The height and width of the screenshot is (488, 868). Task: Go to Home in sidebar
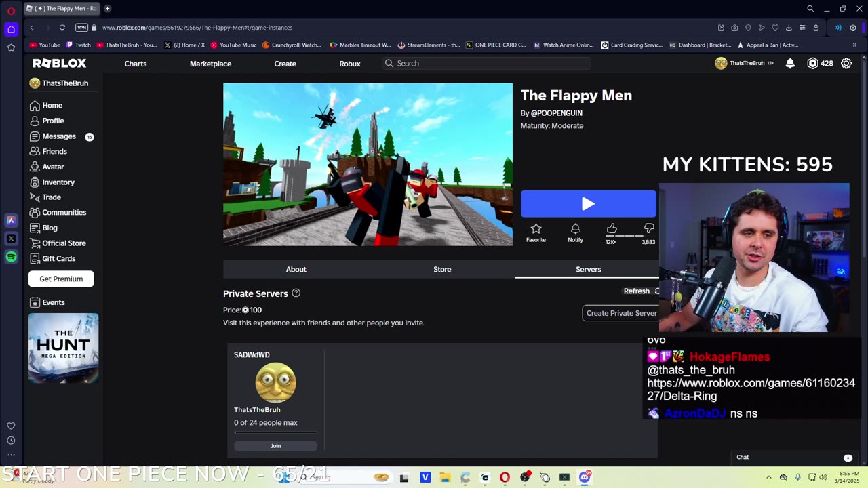click(46, 106)
